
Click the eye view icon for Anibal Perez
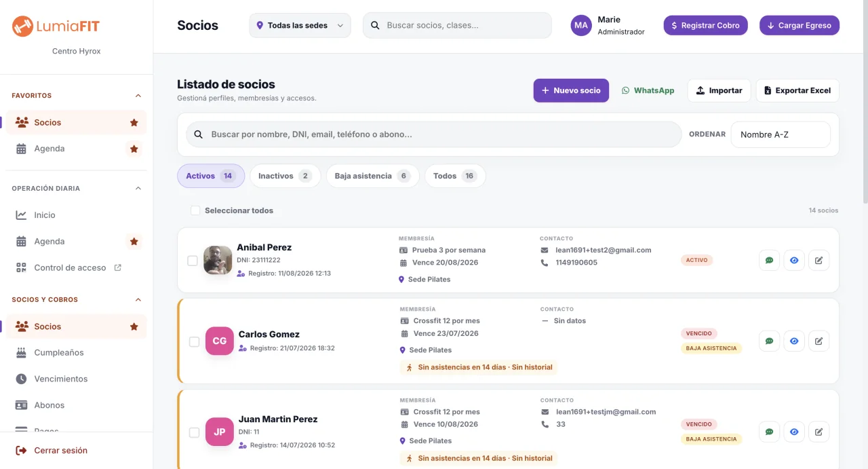pos(794,260)
